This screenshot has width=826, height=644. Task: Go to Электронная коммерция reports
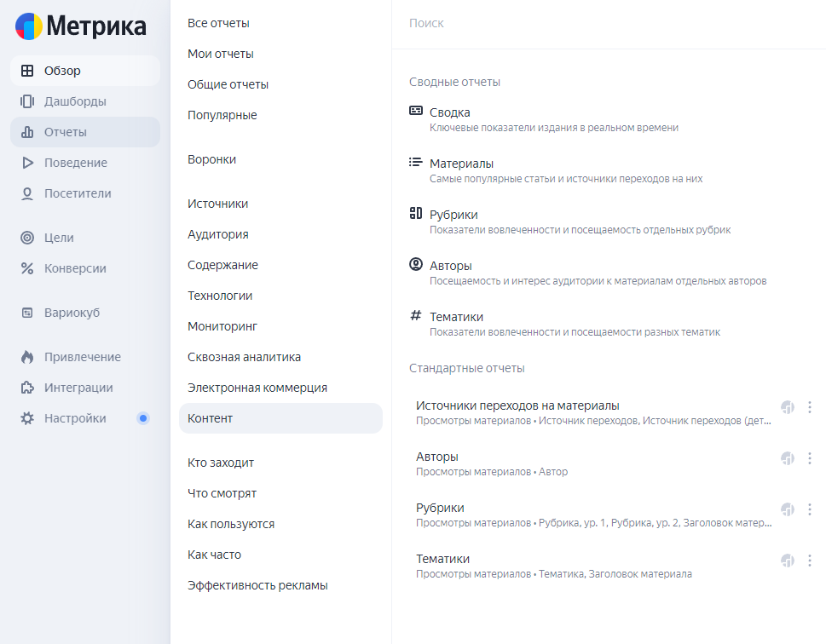tap(257, 388)
